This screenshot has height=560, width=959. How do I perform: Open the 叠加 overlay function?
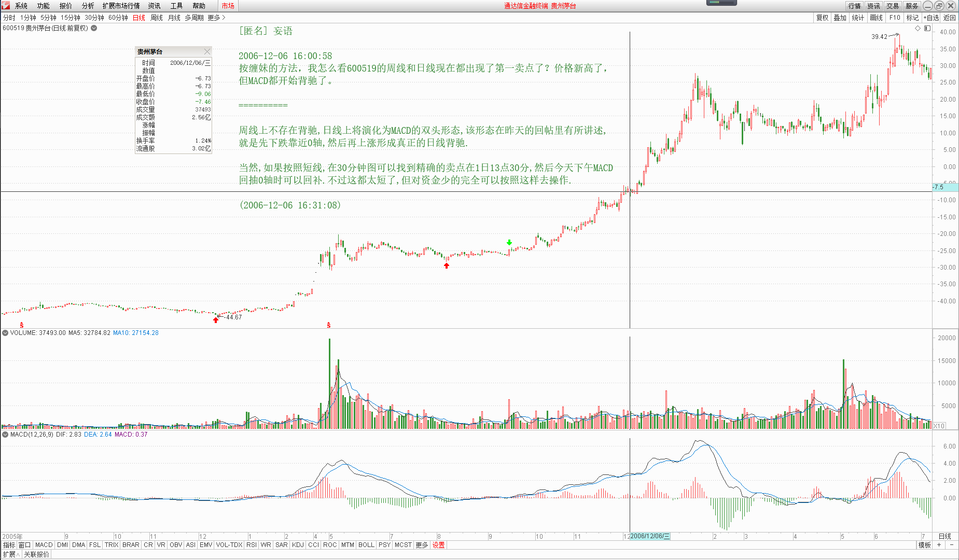(x=840, y=17)
